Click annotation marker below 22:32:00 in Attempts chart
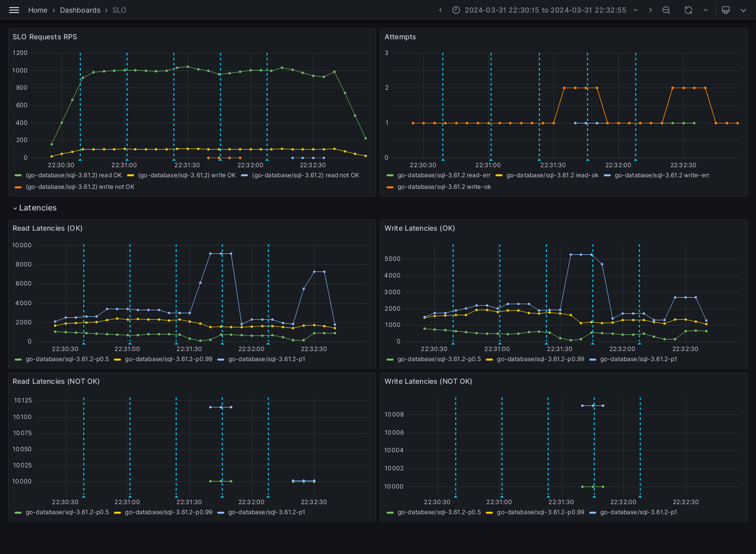756x554 pixels. click(636, 159)
